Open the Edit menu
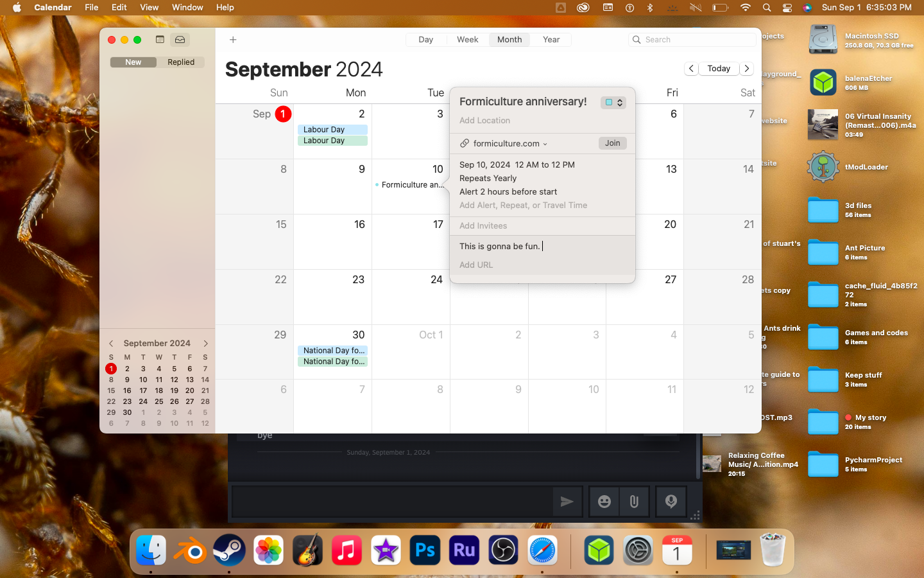 click(119, 8)
